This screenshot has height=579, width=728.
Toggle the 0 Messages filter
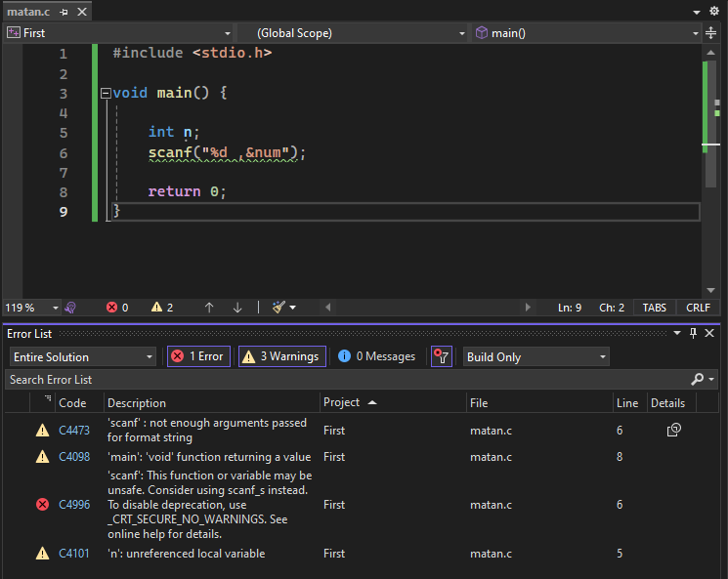(x=376, y=356)
